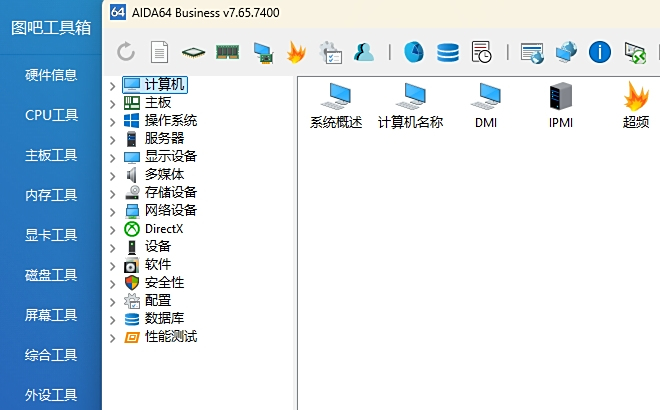Click the Refresh toolbar icon
This screenshot has width=660, height=410.
click(125, 52)
